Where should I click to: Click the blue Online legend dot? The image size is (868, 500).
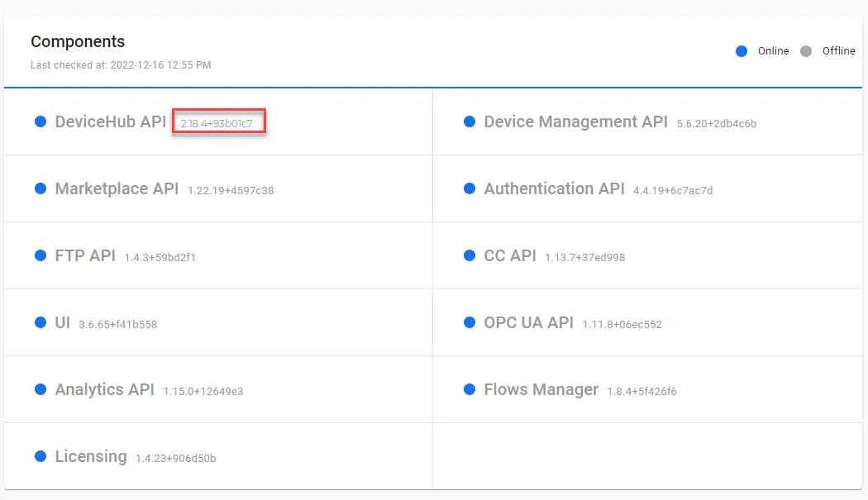(742, 51)
